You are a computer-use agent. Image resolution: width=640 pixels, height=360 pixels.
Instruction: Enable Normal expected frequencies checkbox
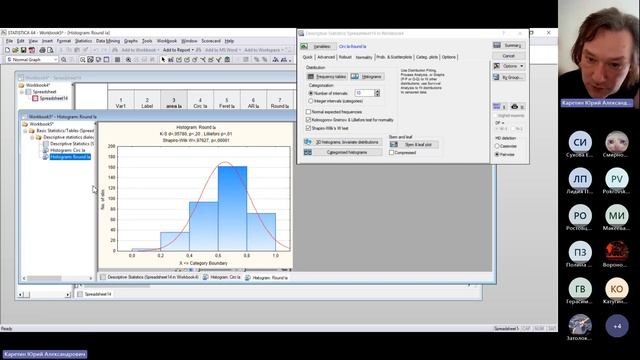coord(308,111)
